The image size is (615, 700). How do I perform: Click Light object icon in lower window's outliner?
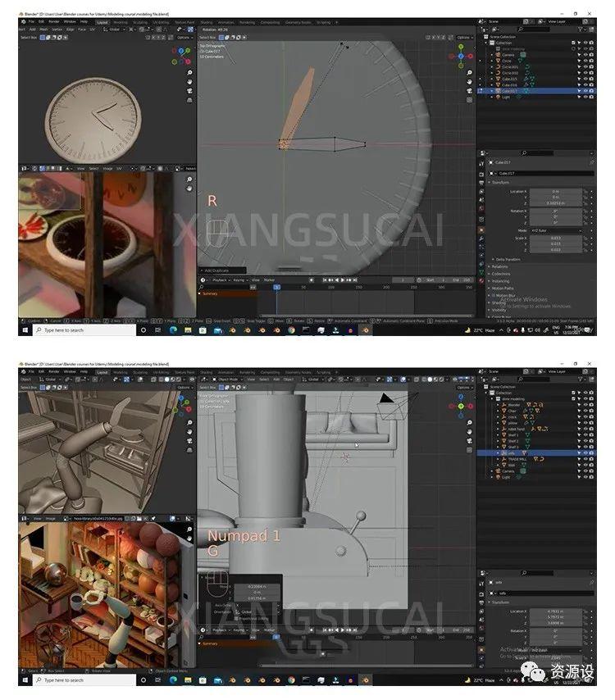click(x=498, y=477)
